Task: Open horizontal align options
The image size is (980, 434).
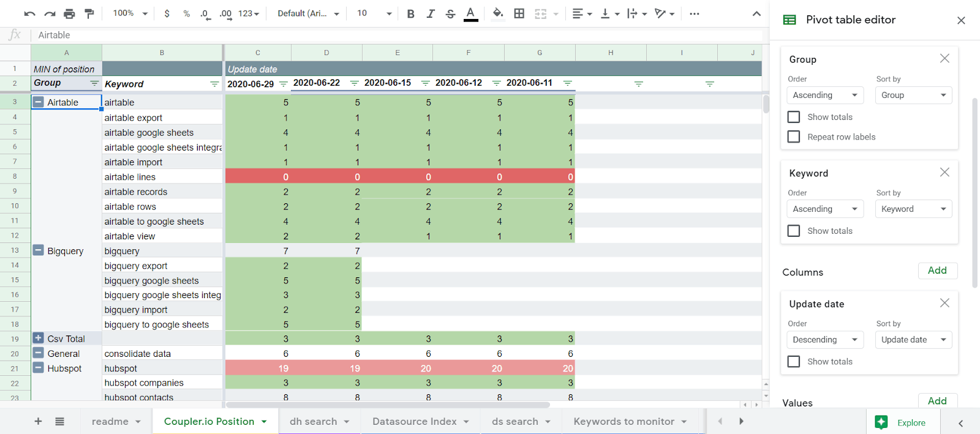Action: 582,13
